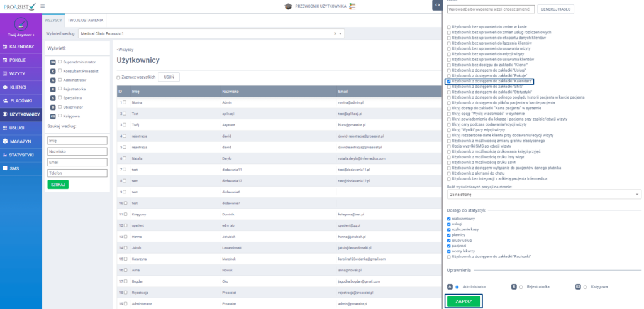Expand the Medical Clinic Proassist1 dropdown
This screenshot has width=644, height=309.
210,33
